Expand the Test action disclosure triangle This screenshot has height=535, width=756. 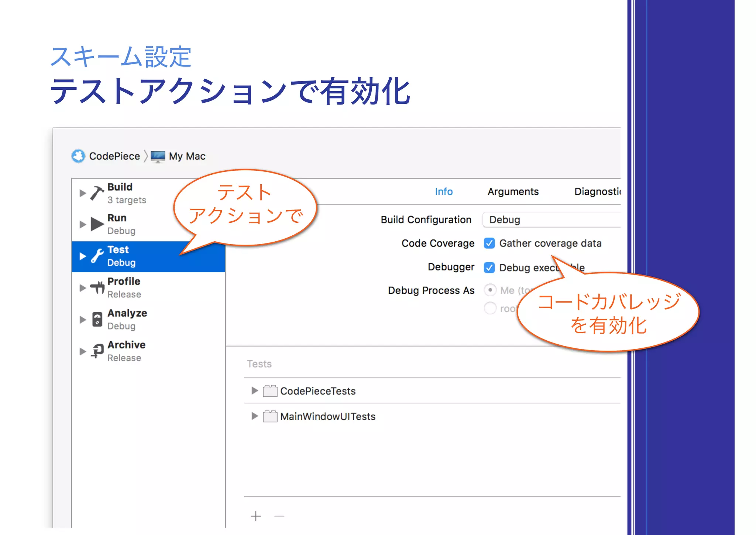coord(83,256)
